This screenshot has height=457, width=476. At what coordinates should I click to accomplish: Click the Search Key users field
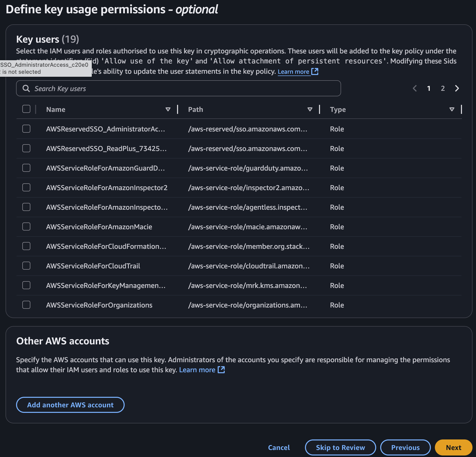pos(179,88)
